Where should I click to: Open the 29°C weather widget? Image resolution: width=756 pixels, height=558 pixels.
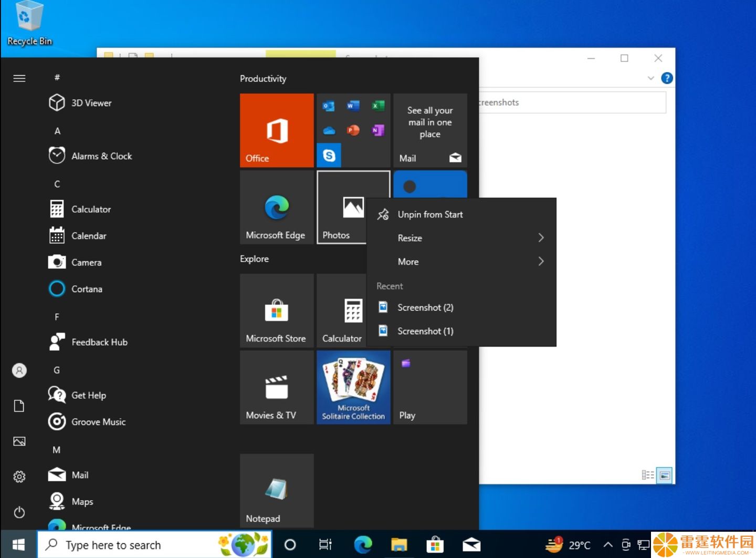[x=568, y=545]
